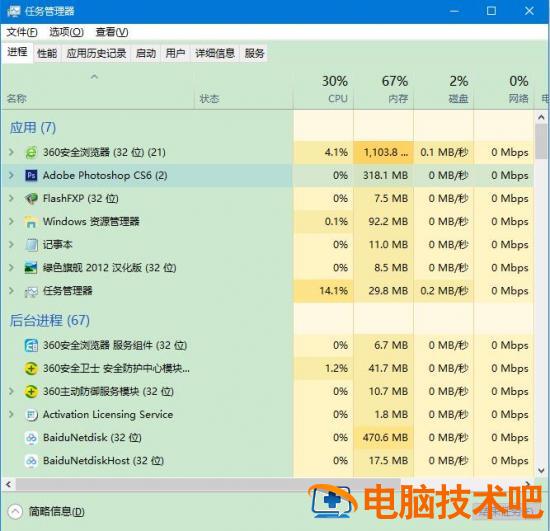Click the 470.6 MB memory cell
The width and height of the screenshot is (550, 531).
(x=383, y=438)
